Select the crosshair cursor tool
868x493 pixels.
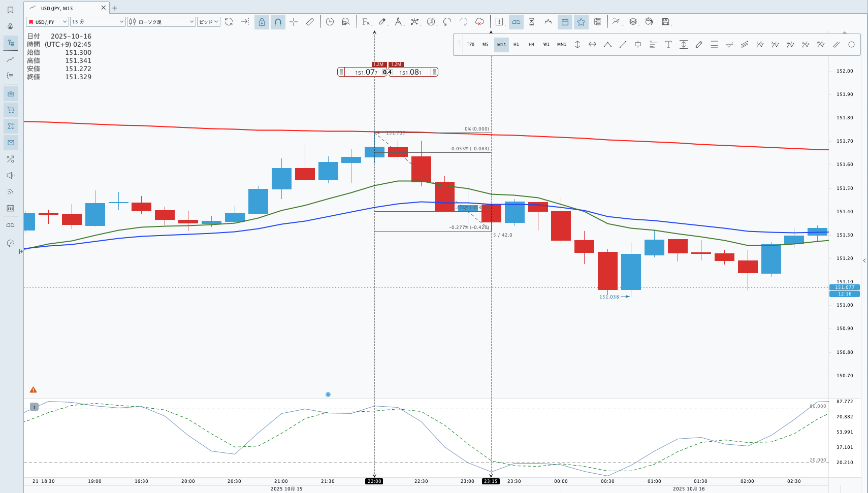coord(294,22)
